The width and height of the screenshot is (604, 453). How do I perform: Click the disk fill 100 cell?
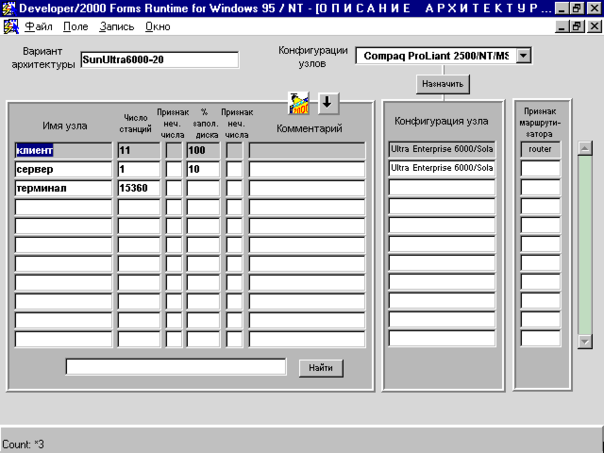click(203, 150)
